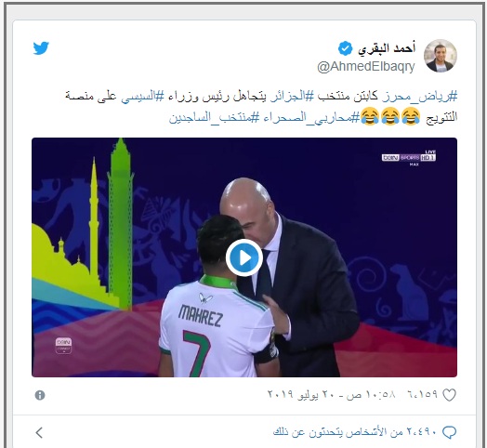Click the reply speech bubble icon
The image size is (487, 448).
click(x=449, y=432)
